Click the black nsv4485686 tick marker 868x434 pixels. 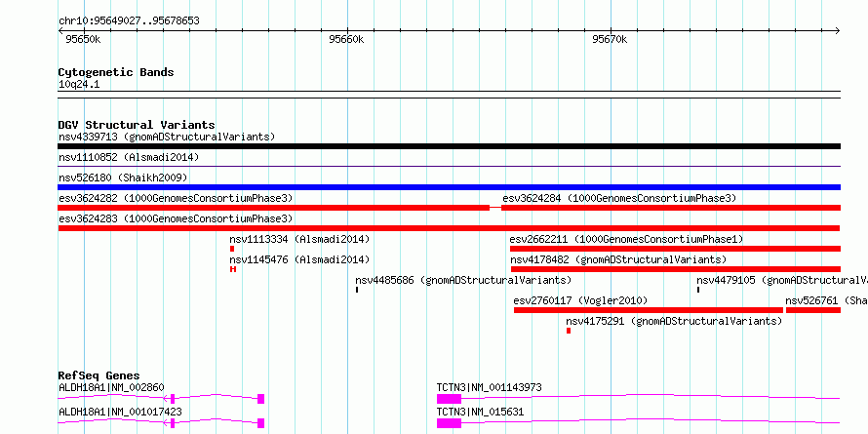[x=357, y=290]
